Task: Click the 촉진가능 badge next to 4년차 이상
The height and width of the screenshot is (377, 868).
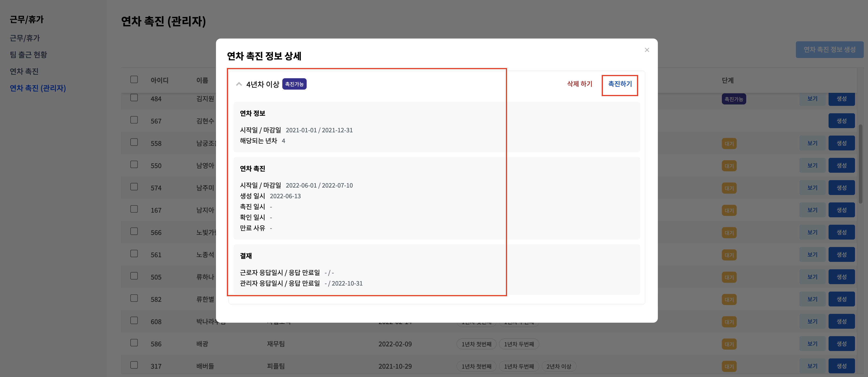Action: pos(294,84)
